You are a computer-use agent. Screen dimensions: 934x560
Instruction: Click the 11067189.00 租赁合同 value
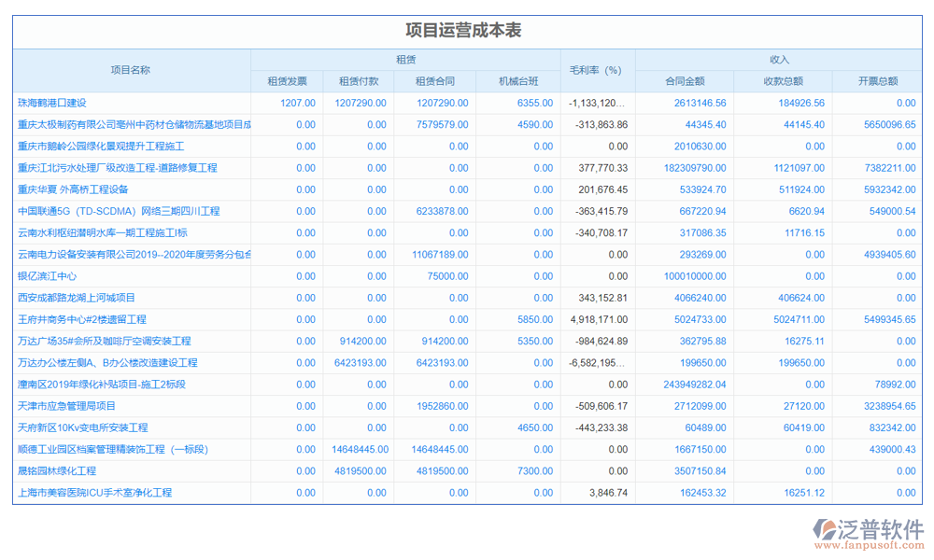click(x=440, y=255)
